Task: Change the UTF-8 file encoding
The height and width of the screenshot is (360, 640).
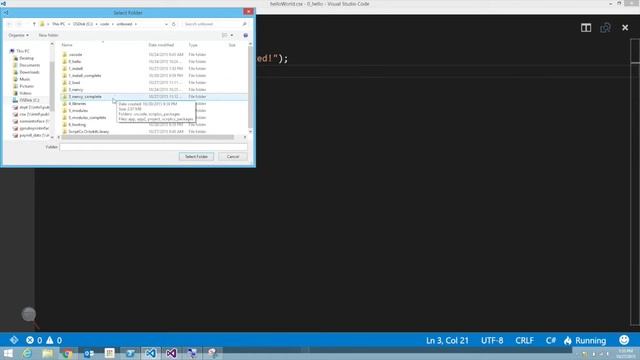Action: click(492, 340)
